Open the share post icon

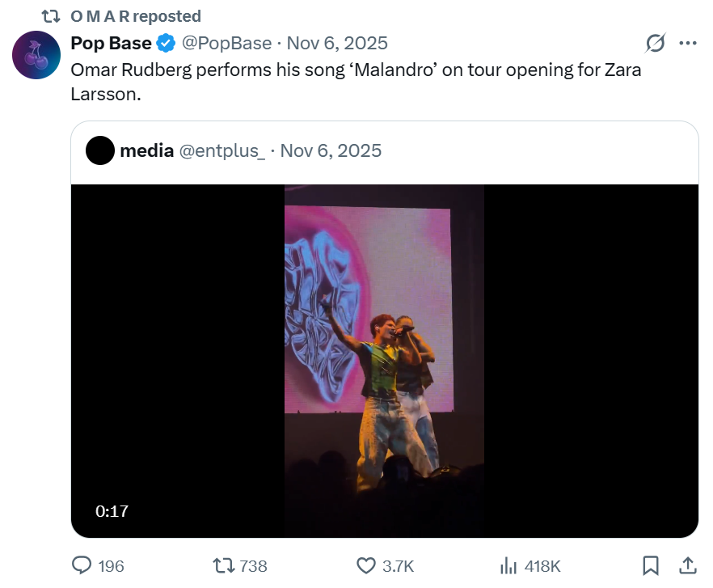tap(688, 565)
